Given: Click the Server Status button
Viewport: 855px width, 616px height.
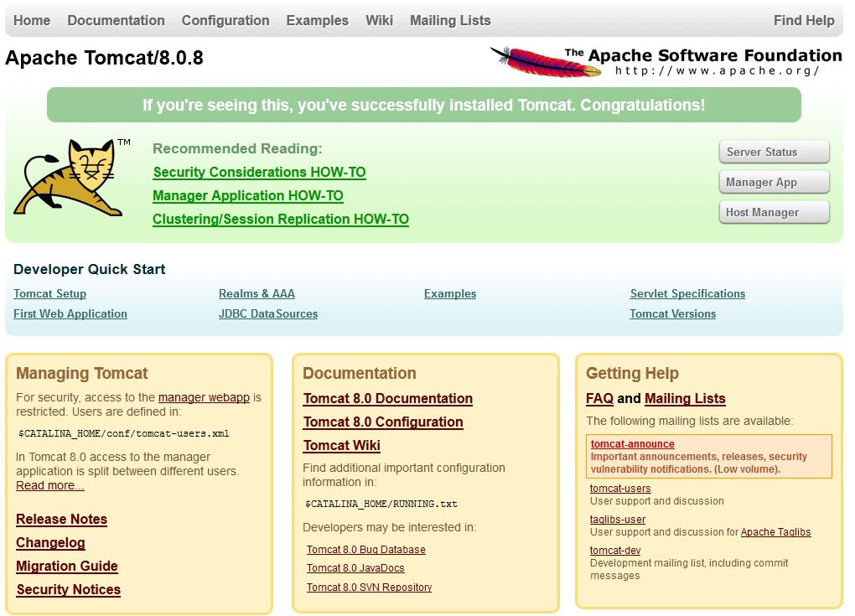Looking at the screenshot, I should click(x=775, y=152).
